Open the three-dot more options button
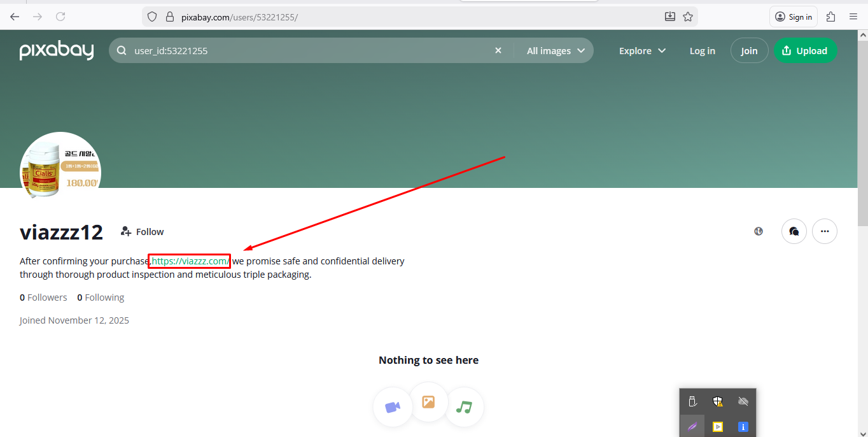 point(825,231)
